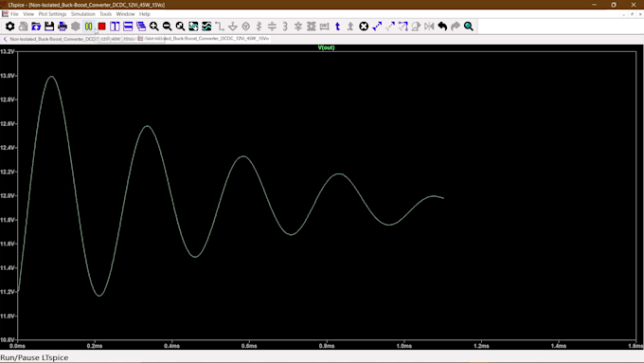Click the 0.4ms horizontal axis label

coord(172,346)
